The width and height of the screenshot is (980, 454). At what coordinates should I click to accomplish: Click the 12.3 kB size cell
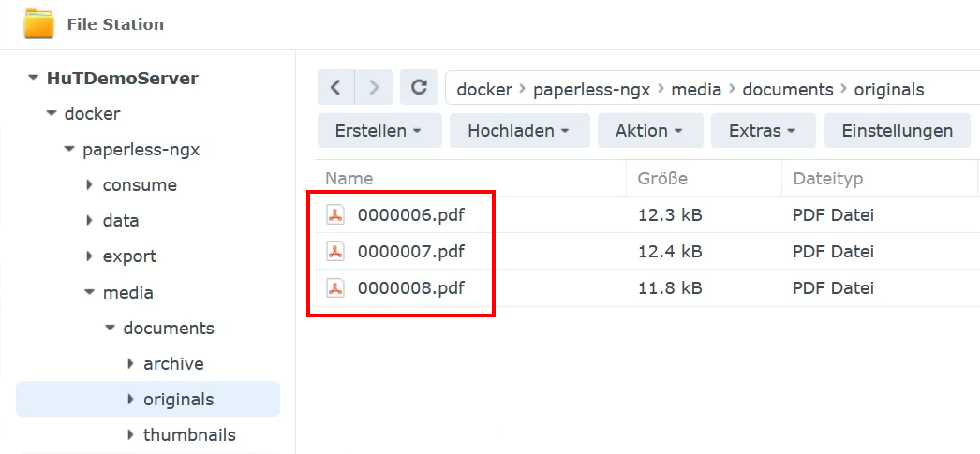[x=670, y=215]
